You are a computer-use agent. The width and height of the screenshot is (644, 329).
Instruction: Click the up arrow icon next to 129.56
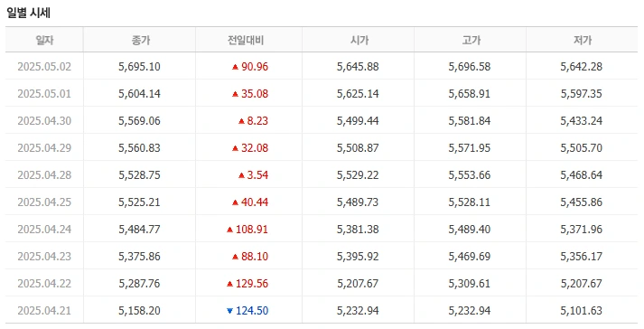(230, 284)
